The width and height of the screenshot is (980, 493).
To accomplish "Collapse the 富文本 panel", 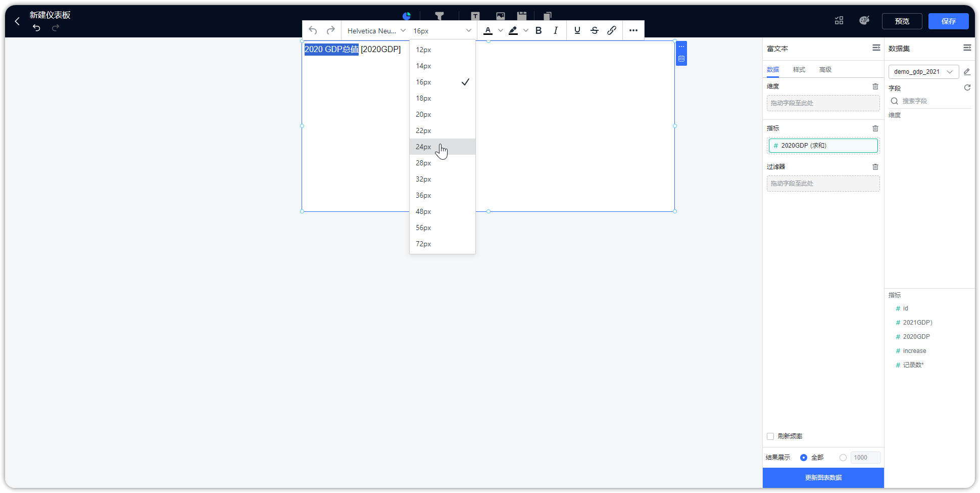I will [876, 48].
